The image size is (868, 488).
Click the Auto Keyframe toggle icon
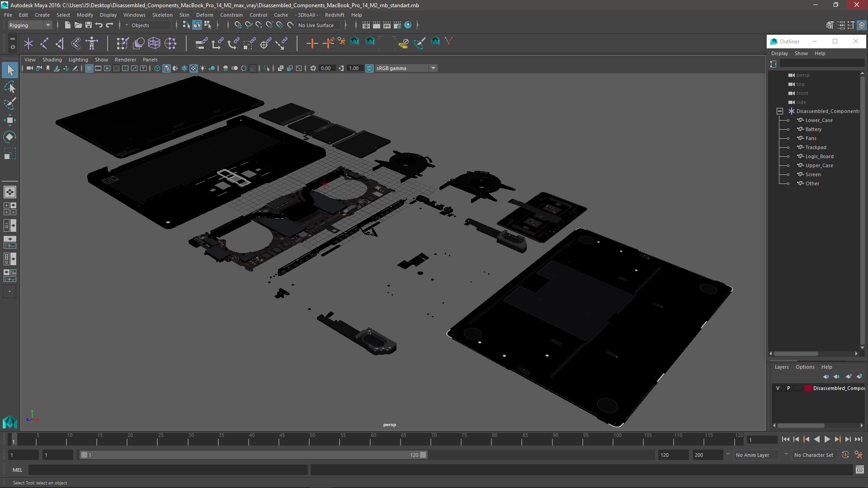[845, 455]
